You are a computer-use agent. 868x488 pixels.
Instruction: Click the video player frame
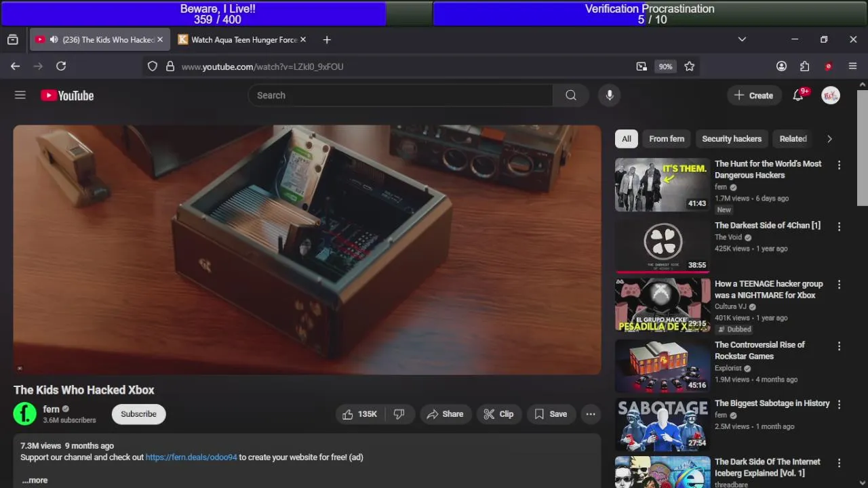coord(307,249)
